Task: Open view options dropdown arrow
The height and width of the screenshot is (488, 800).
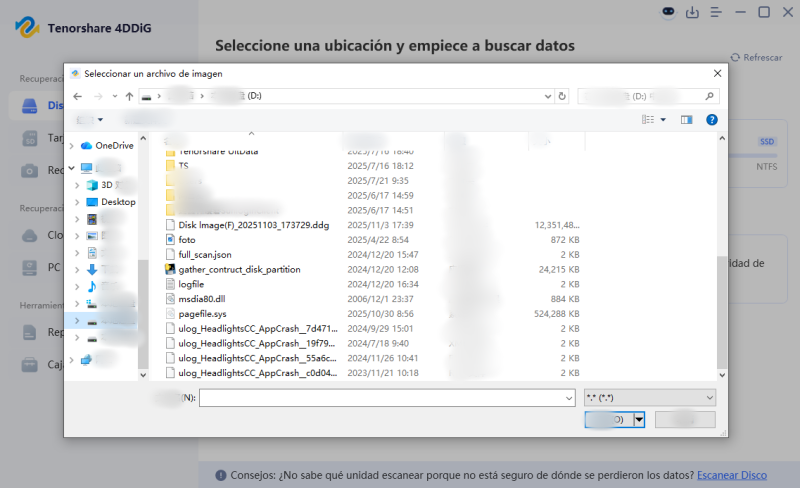Action: click(663, 119)
